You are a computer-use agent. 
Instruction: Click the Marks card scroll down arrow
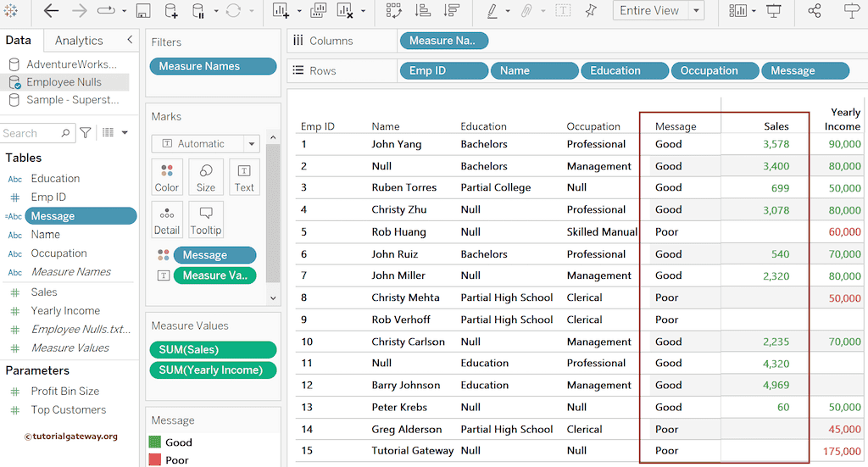273,297
